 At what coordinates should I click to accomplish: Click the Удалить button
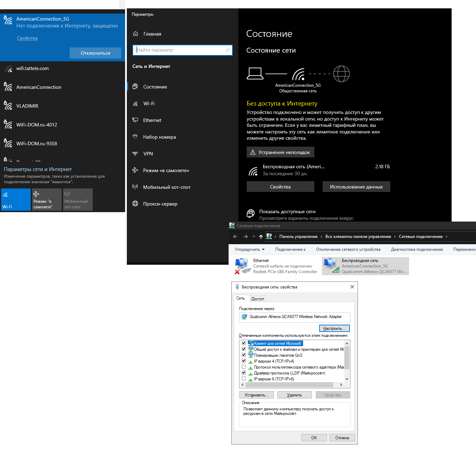(294, 395)
